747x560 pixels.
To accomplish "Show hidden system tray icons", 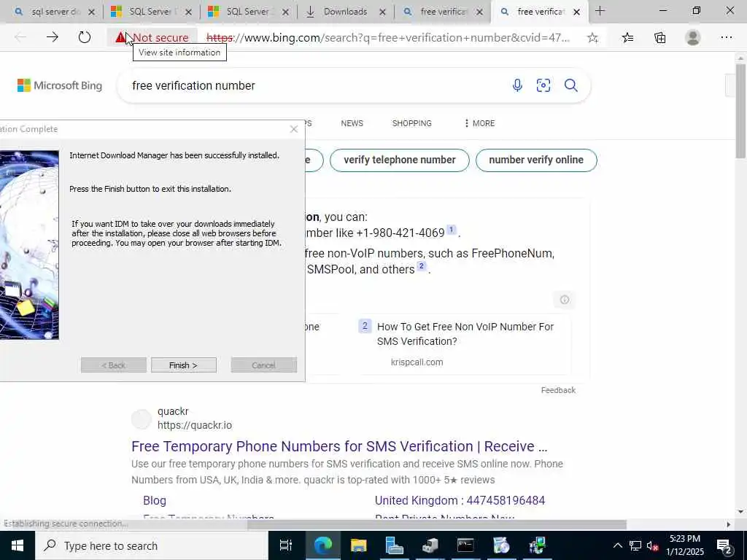I will (617, 545).
